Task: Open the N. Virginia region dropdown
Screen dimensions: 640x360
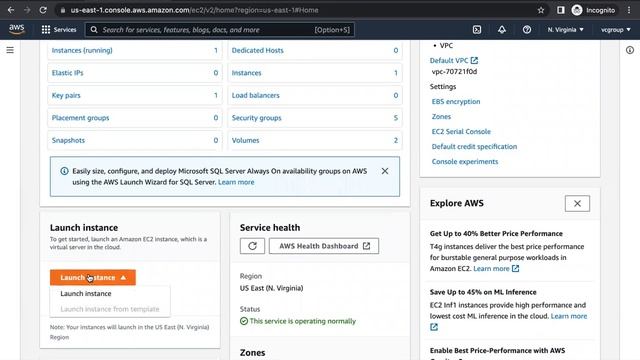Action: tap(565, 30)
